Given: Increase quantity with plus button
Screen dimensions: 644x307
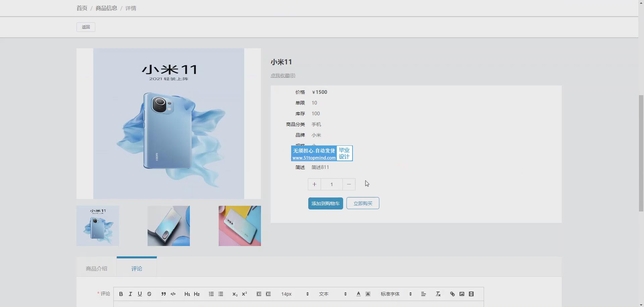Looking at the screenshot, I should click(314, 184).
